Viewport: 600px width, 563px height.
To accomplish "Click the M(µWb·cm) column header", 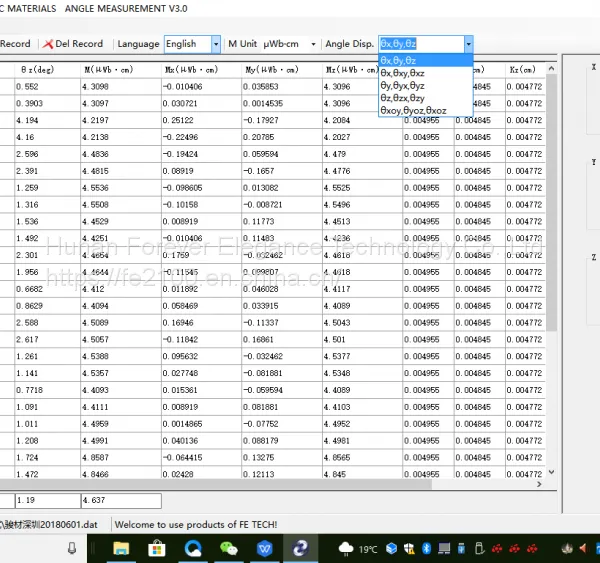I will point(121,70).
